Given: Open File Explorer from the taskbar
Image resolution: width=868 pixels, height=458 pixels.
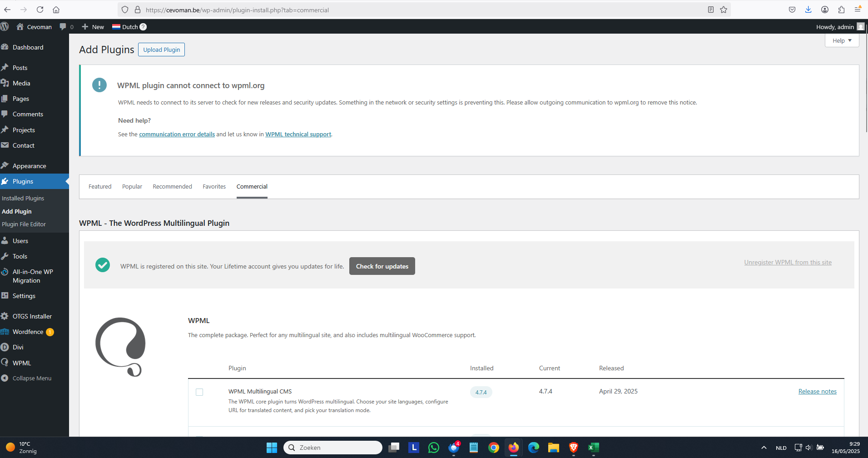Looking at the screenshot, I should pyautogui.click(x=554, y=448).
